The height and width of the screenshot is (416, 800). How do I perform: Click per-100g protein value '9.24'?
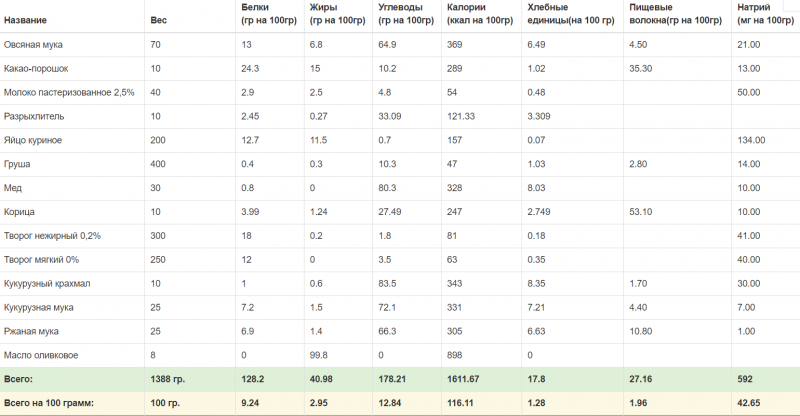click(250, 403)
